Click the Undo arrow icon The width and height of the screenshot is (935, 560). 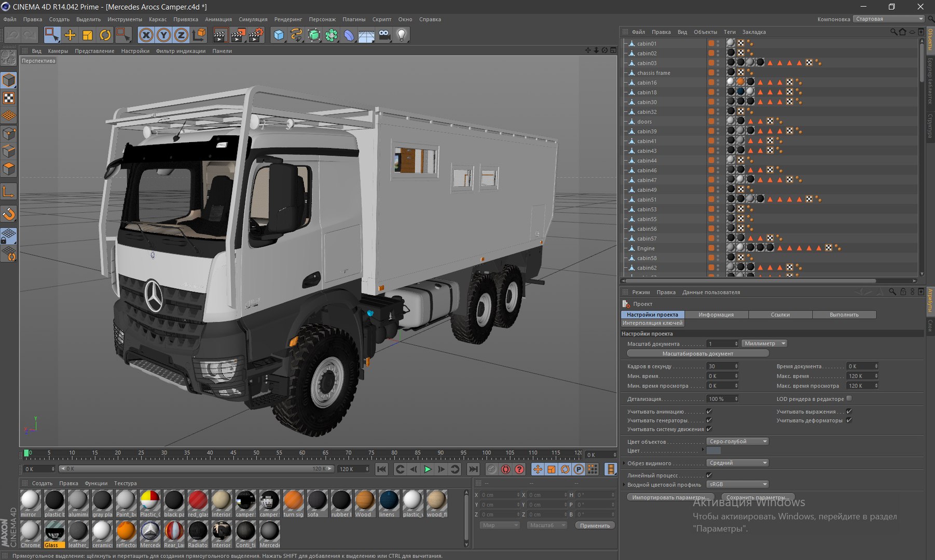click(x=12, y=35)
